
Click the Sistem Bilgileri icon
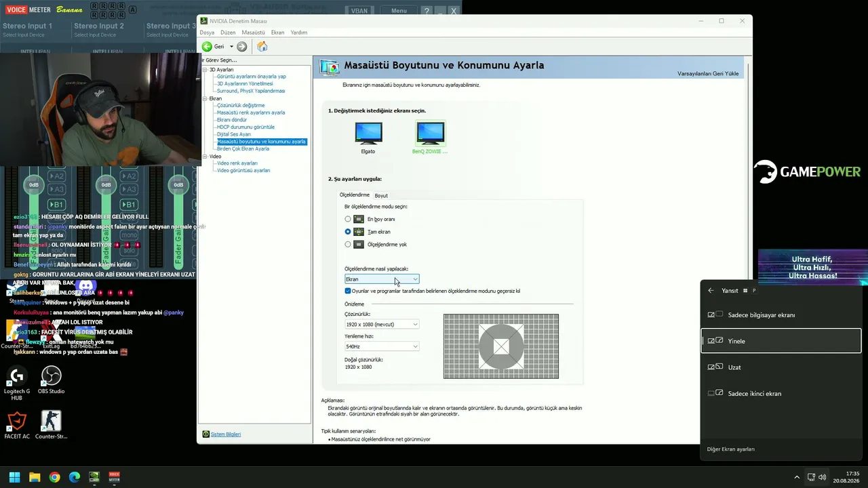coord(206,434)
